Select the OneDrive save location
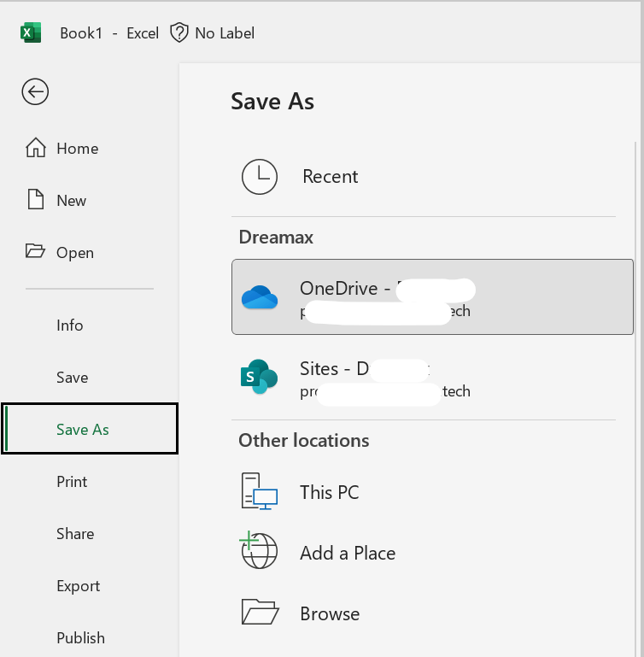644x657 pixels. click(x=432, y=296)
